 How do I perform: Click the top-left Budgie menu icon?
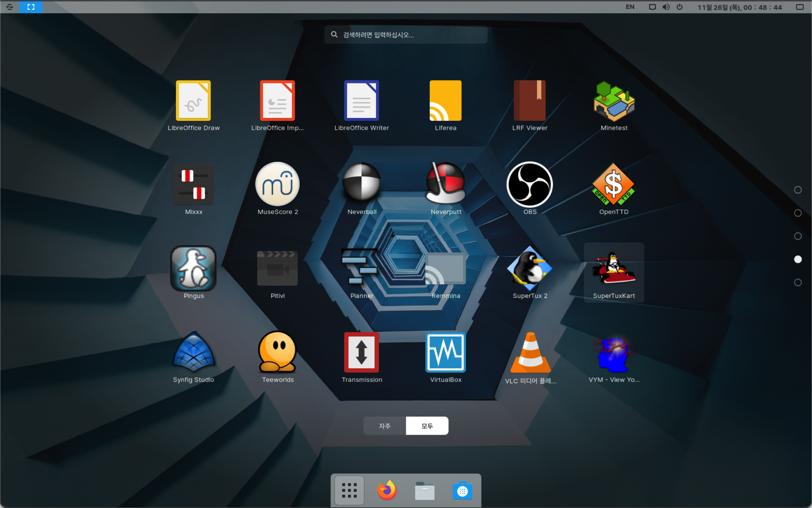click(10, 7)
